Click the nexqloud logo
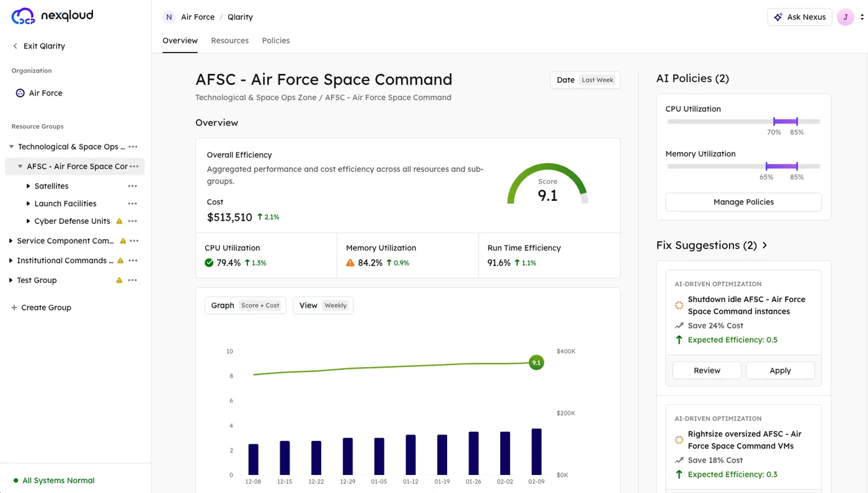The image size is (868, 493). (x=52, y=16)
